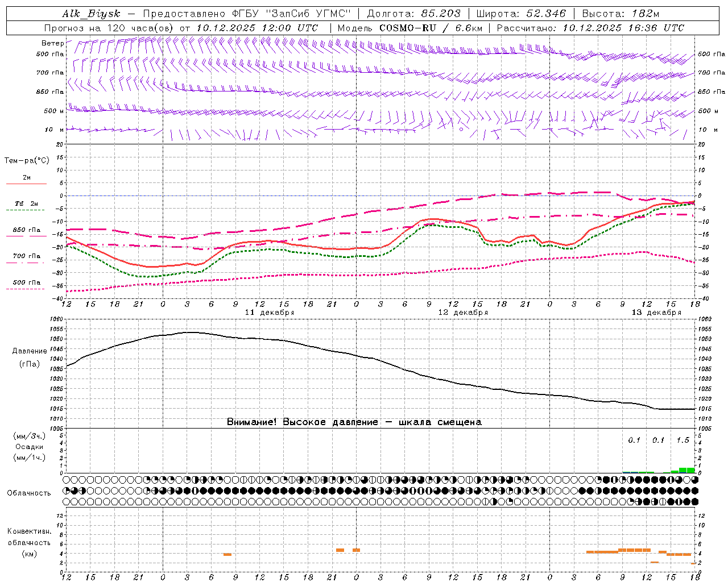Click the 'Осадки' precipitation label

[x=30, y=447]
